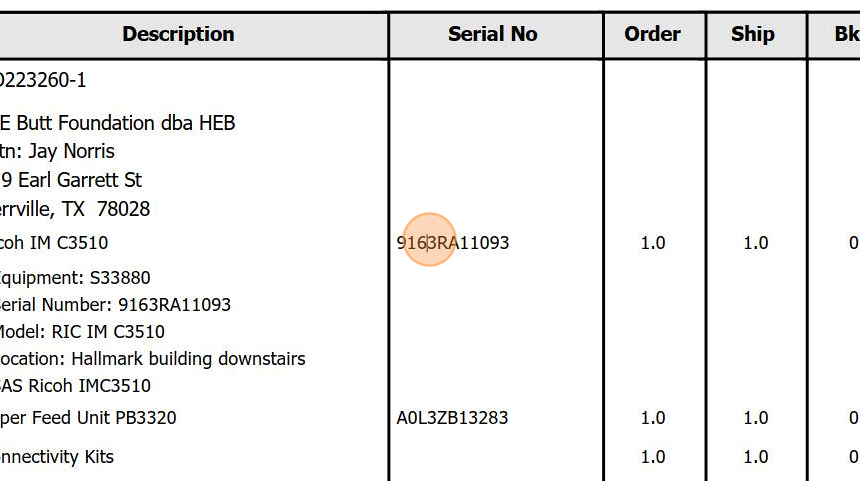Click the Equipment: S33880 line
The width and height of the screenshot is (860, 481).
(x=75, y=278)
